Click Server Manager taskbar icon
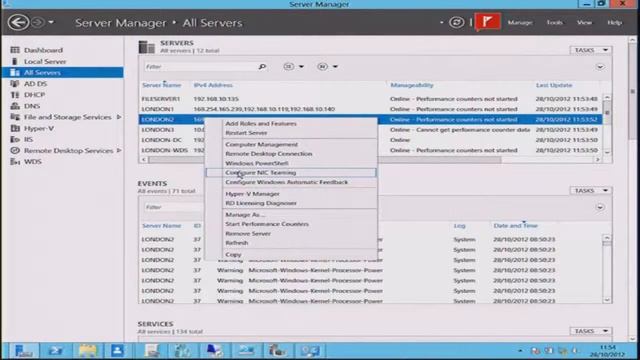Image resolution: width=640 pixels, height=360 pixels. 24,350
